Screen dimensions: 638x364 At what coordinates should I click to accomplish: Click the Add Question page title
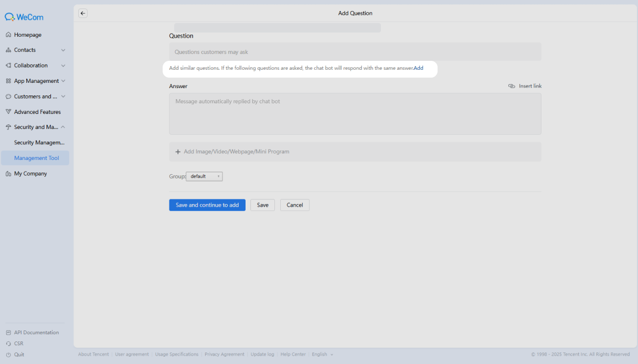(355, 13)
